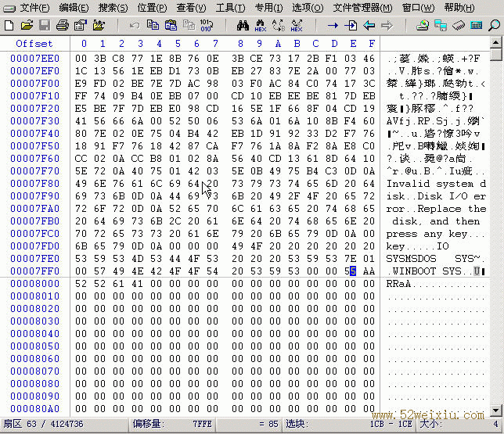Click offset label 000080A0
The image size is (504, 434).
34,409
